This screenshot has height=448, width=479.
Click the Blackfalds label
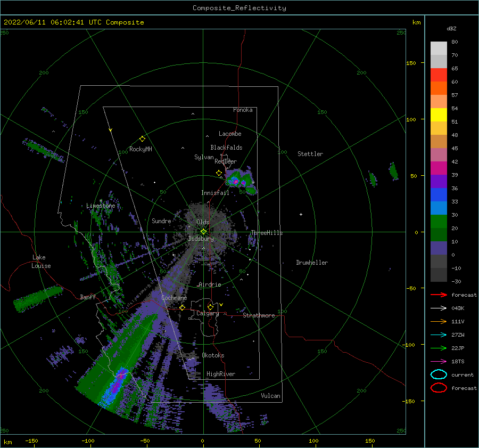coord(226,148)
